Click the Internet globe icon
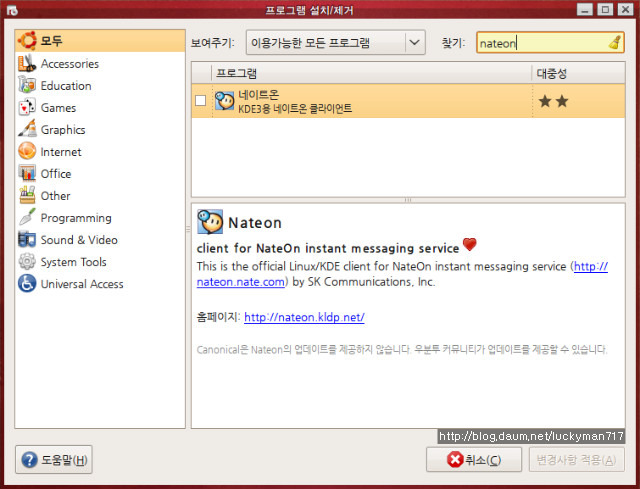The width and height of the screenshot is (640, 489). point(27,151)
